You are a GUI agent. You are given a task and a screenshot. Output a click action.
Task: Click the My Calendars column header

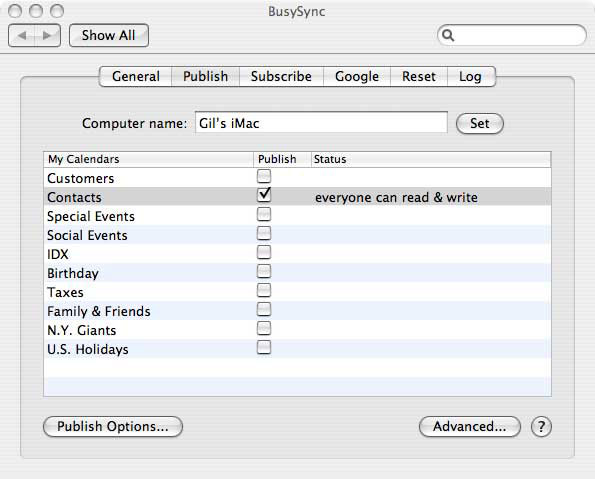click(x=148, y=159)
